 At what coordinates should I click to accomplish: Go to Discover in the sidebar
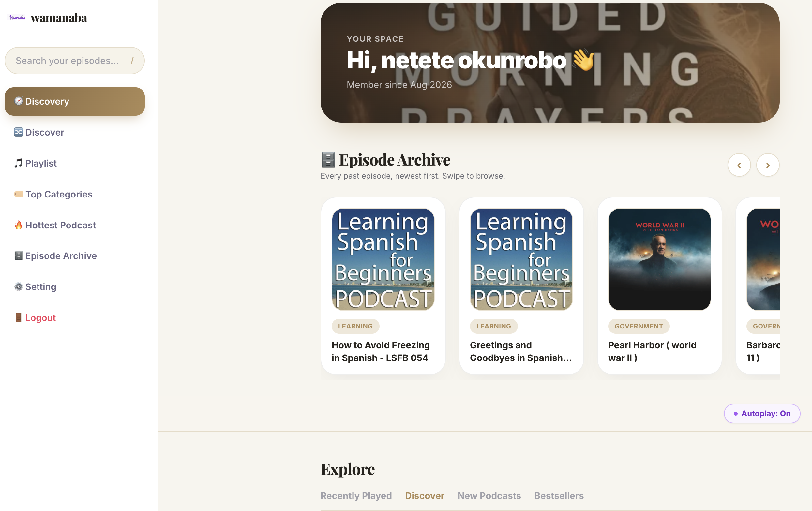(75, 132)
